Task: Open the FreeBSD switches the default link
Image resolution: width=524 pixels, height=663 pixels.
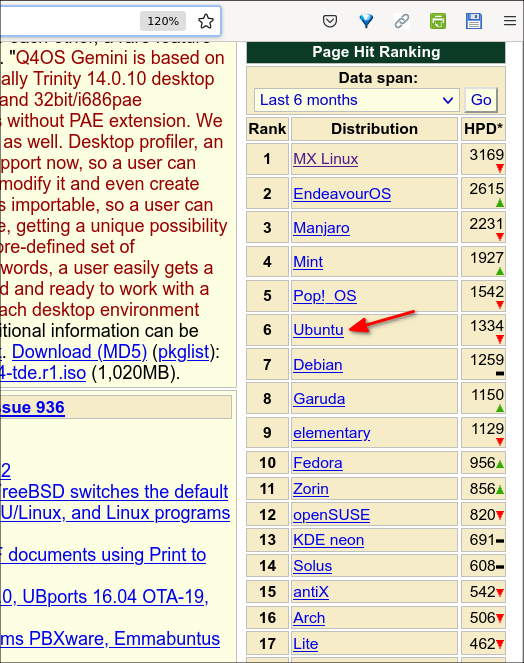Action: [x=114, y=492]
